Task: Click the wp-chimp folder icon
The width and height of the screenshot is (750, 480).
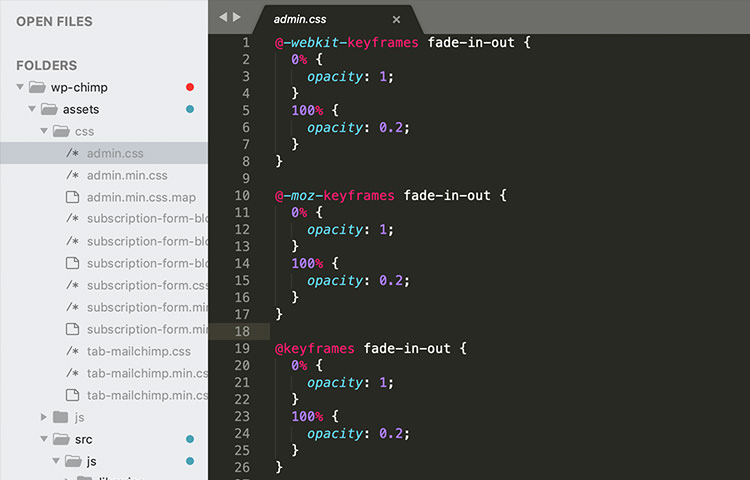Action: (x=38, y=87)
